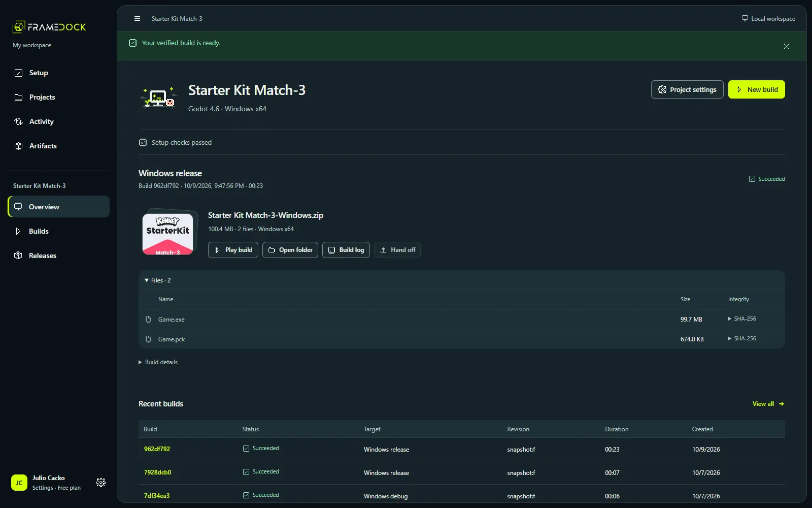This screenshot has width=812, height=508.
Task: Select the Overview tab
Action: pyautogui.click(x=58, y=207)
